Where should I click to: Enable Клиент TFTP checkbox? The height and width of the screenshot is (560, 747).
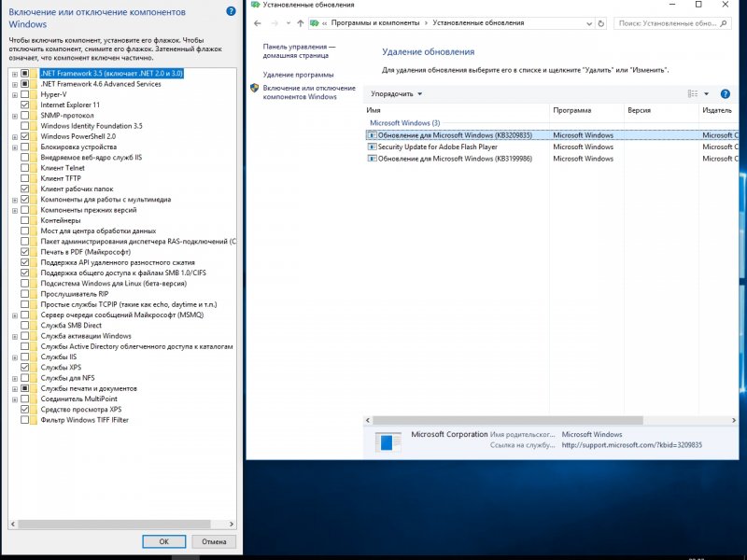pyautogui.click(x=25, y=178)
